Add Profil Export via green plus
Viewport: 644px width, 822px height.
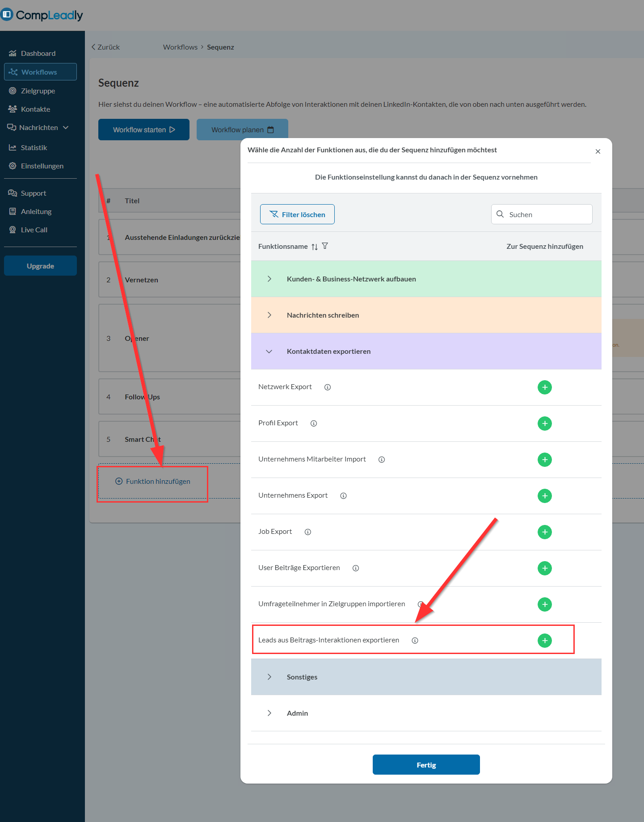coord(544,424)
